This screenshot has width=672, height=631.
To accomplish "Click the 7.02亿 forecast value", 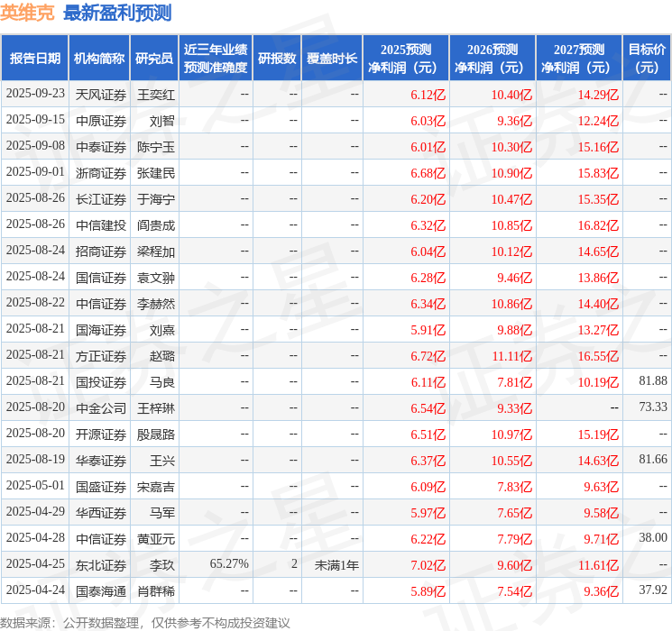I will coord(428,565).
